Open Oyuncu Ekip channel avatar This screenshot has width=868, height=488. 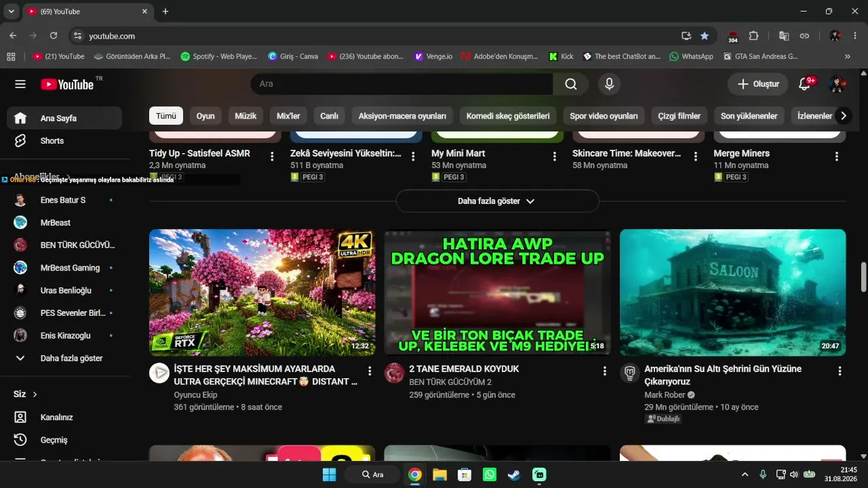point(159,373)
